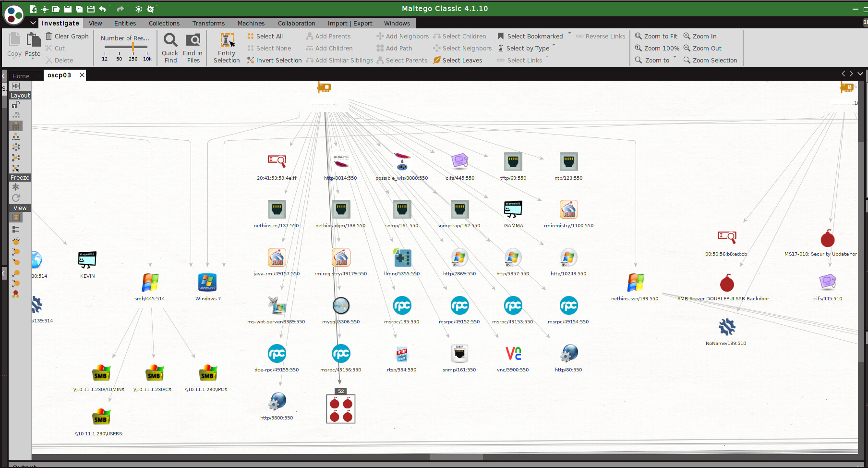Screen dimensions: 868x468
Task: Switch to the Home tab
Action: (x=21, y=76)
